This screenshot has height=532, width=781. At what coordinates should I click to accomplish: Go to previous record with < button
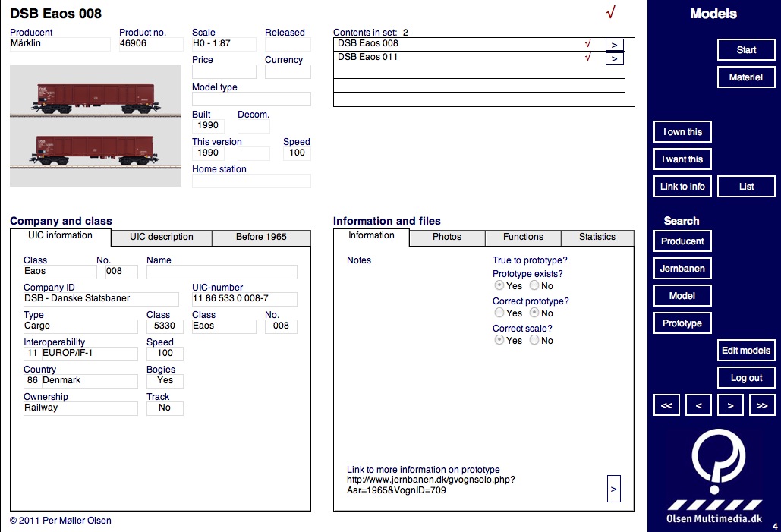click(x=698, y=405)
